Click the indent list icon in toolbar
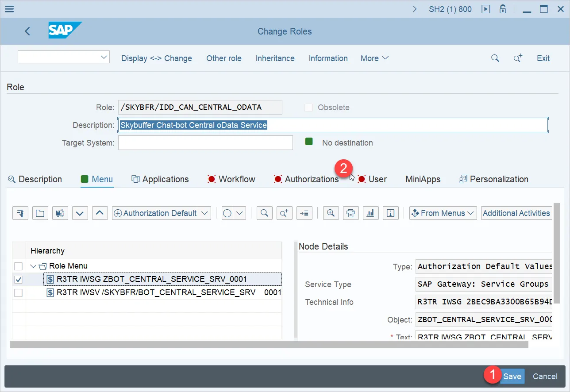Image resolution: width=570 pixels, height=392 pixels. pos(304,213)
